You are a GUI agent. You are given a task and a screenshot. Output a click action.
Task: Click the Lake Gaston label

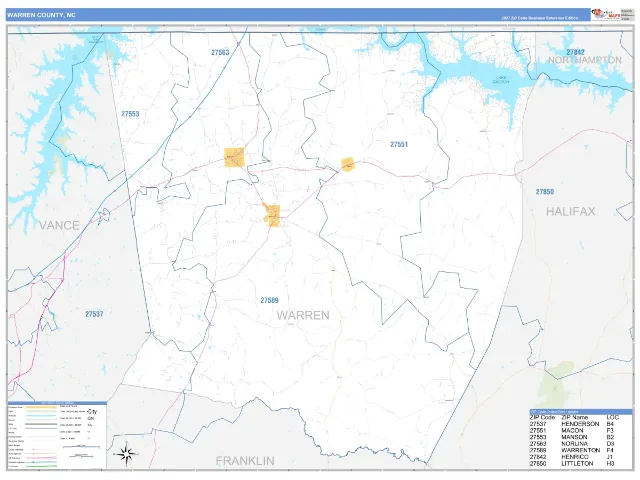(x=500, y=80)
